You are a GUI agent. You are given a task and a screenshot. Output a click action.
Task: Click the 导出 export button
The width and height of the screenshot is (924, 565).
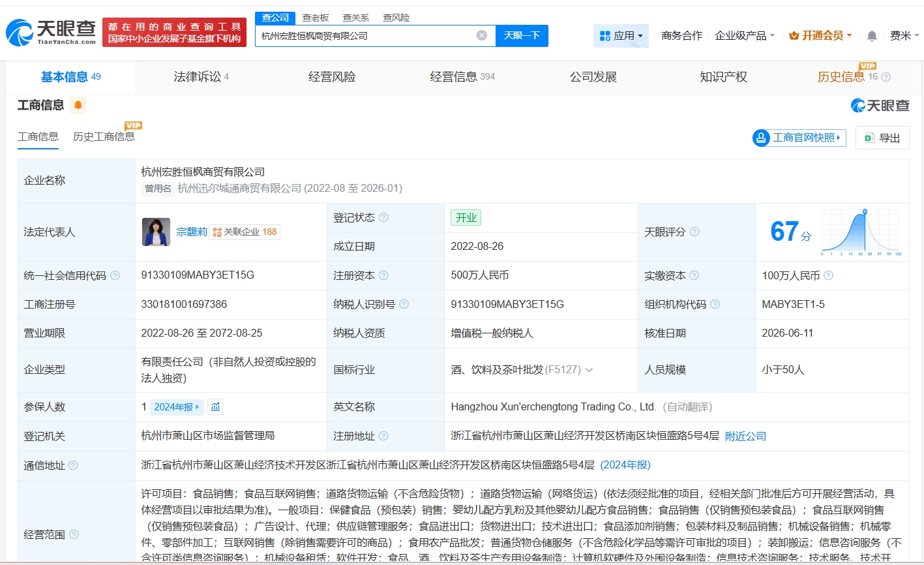882,138
